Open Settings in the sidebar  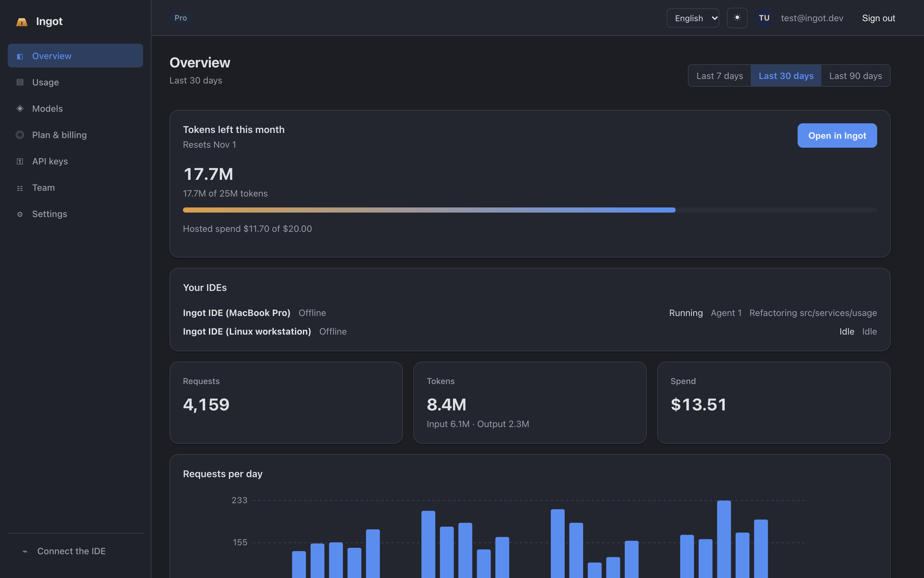75,214
